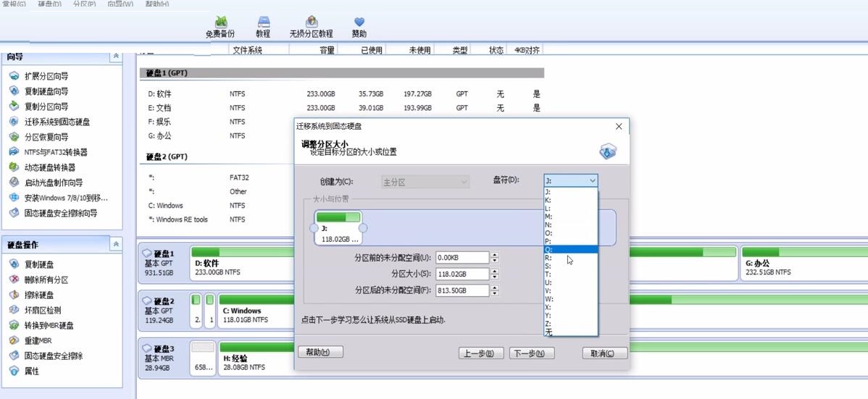Select 重建MBR under 硬盘操作
868x399 pixels.
[38, 341]
